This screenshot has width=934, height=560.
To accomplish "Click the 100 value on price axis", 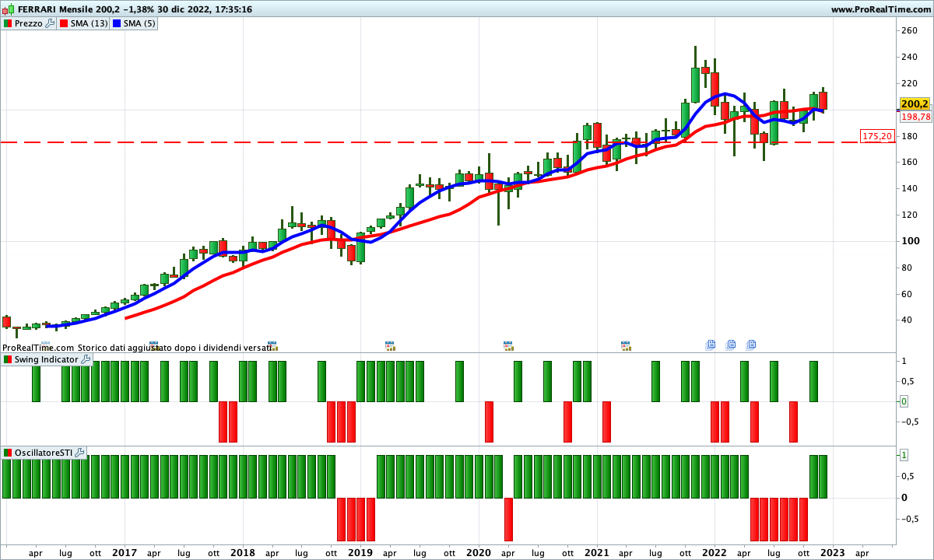I will coord(909,241).
